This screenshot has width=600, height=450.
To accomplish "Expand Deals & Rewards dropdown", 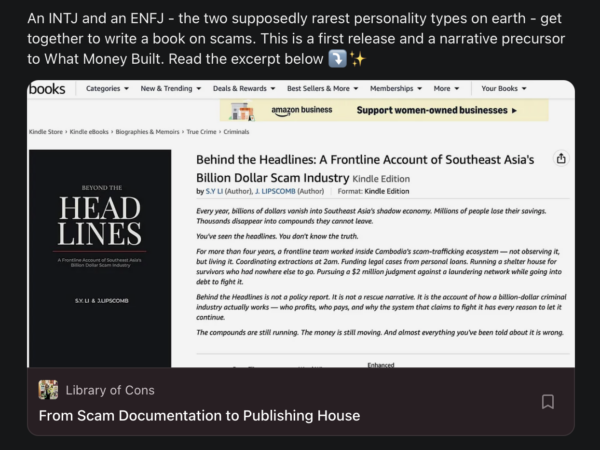I will pos(244,88).
